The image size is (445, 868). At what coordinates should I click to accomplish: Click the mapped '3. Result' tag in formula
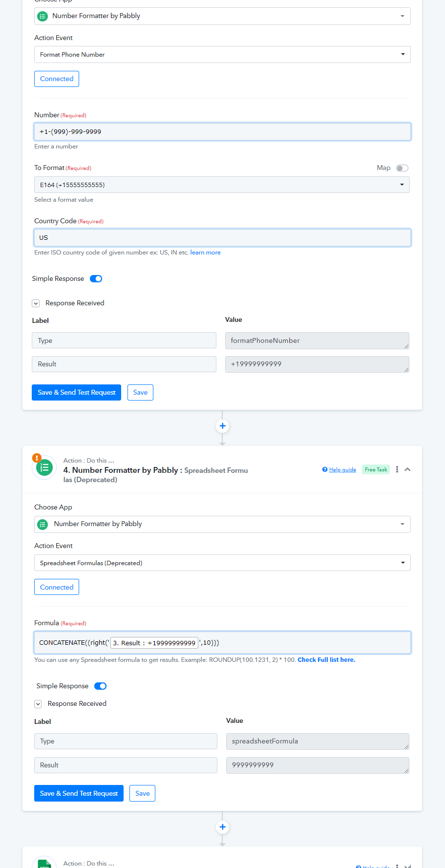[154, 643]
